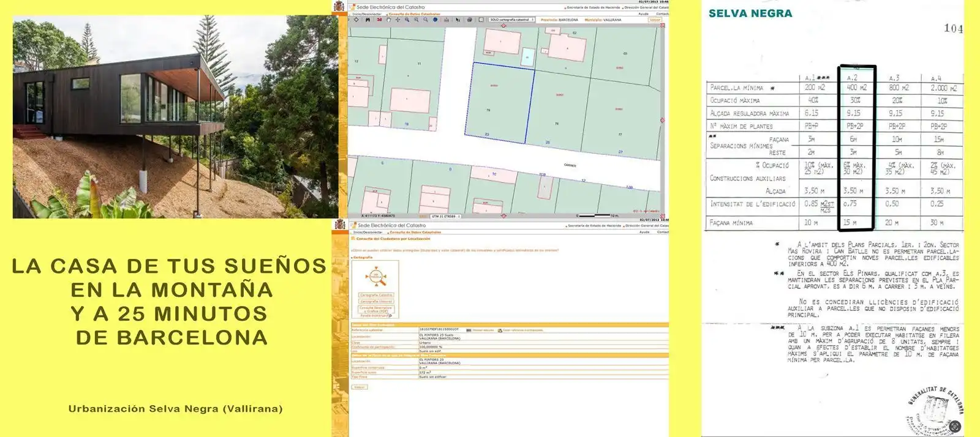Click the diamond arrow icon at toolbar start
This screenshot has width=980, height=437.
[x=356, y=20]
